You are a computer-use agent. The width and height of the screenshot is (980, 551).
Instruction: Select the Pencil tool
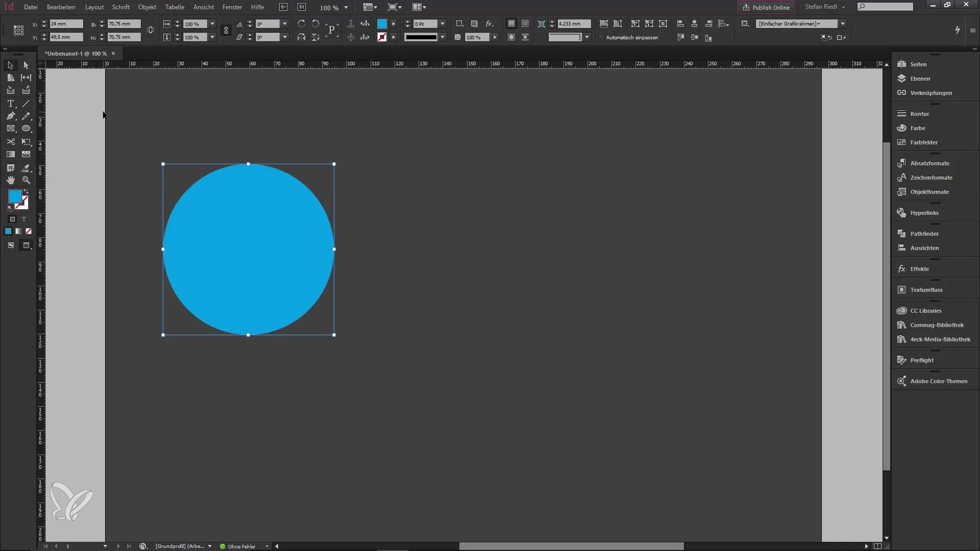(26, 116)
